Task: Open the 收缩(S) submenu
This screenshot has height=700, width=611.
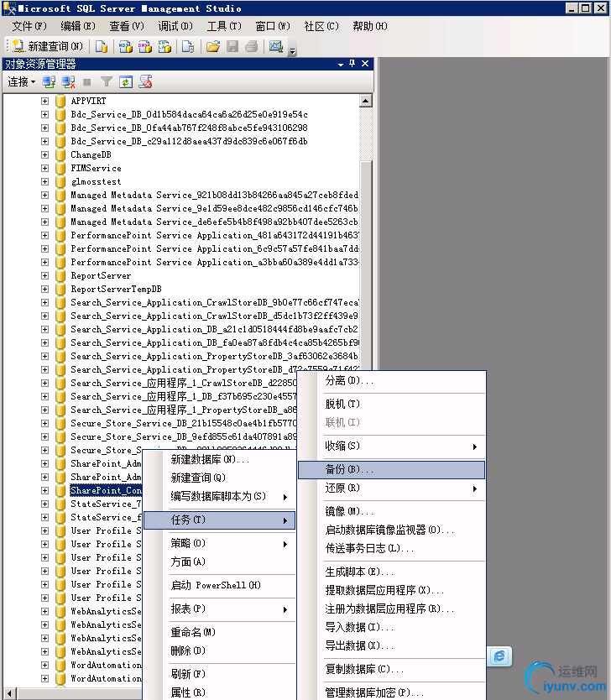Action: [x=392, y=446]
